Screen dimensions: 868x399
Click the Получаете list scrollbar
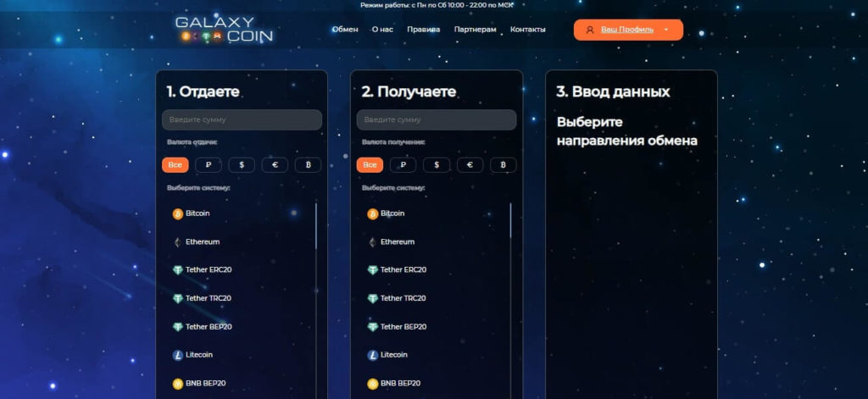pyautogui.click(x=510, y=220)
